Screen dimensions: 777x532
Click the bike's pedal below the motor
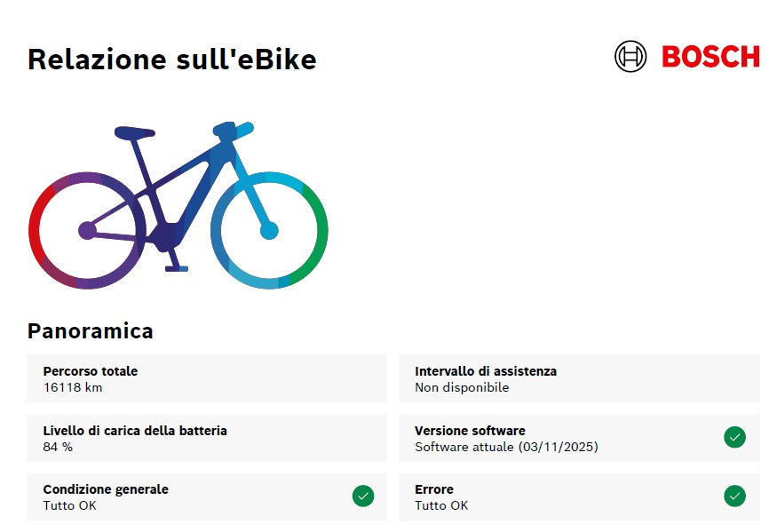pos(177,267)
